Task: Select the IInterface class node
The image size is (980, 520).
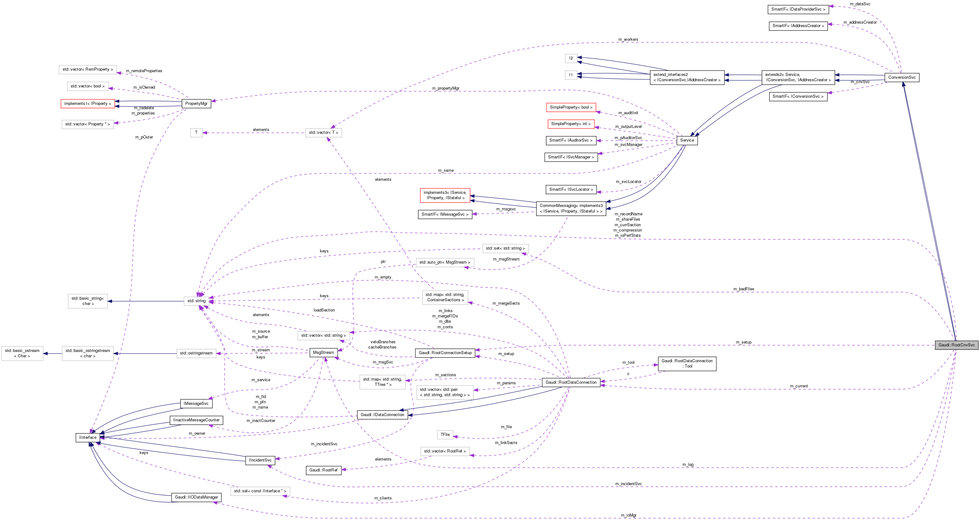Action: [x=88, y=438]
